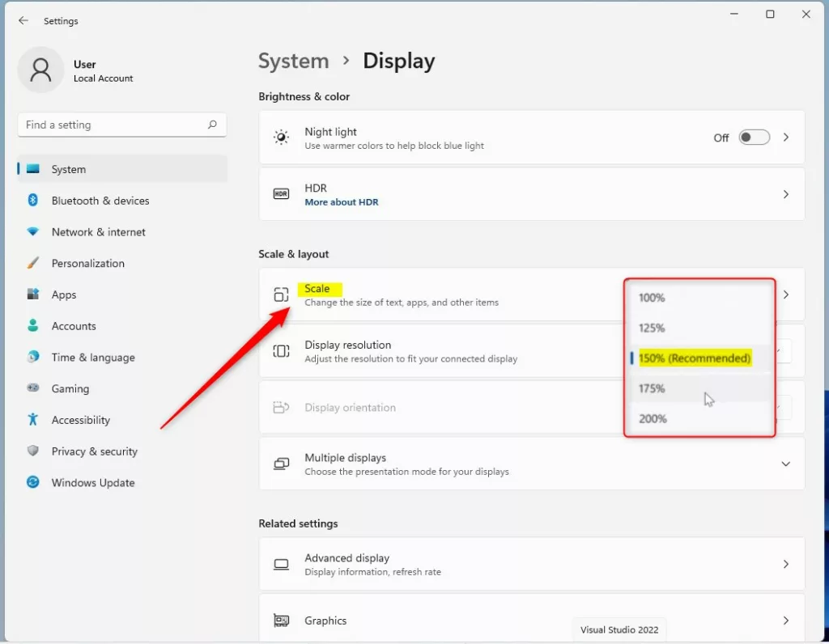Click the Windows Update icon
829x644 pixels.
pos(32,482)
